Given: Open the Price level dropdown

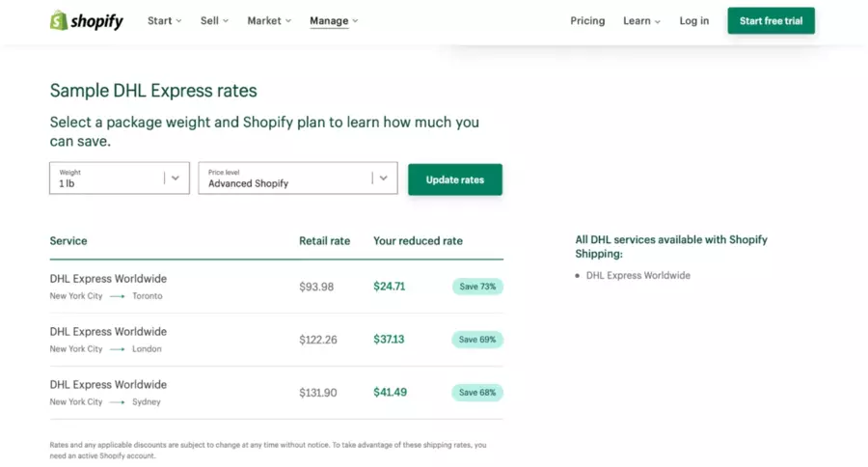Looking at the screenshot, I should (298, 178).
